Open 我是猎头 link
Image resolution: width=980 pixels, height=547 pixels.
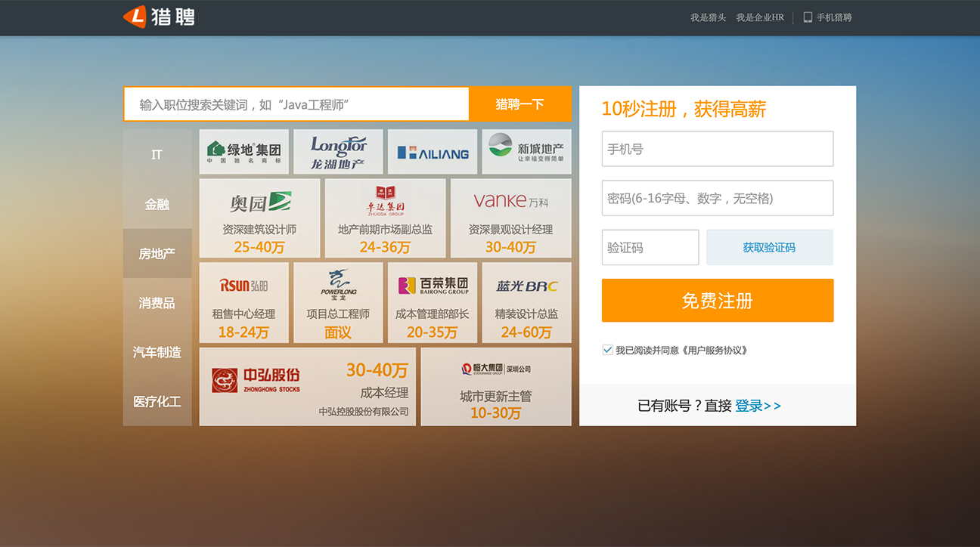708,17
